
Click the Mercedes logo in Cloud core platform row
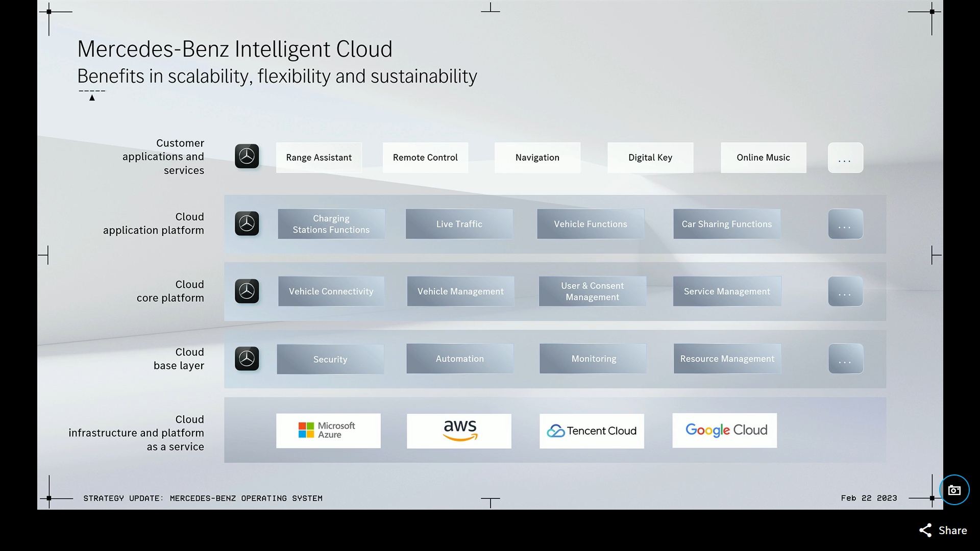pyautogui.click(x=247, y=291)
